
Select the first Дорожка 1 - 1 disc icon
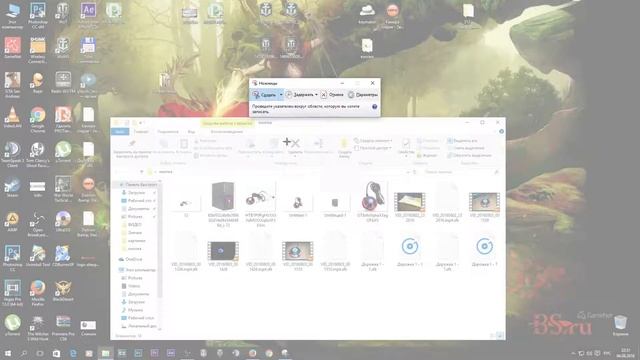[x=410, y=246]
